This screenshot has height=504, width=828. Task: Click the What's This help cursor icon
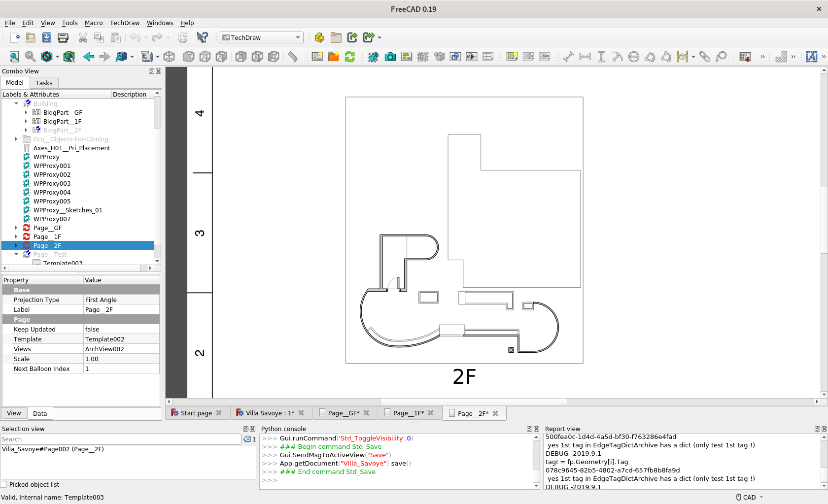[x=202, y=37]
